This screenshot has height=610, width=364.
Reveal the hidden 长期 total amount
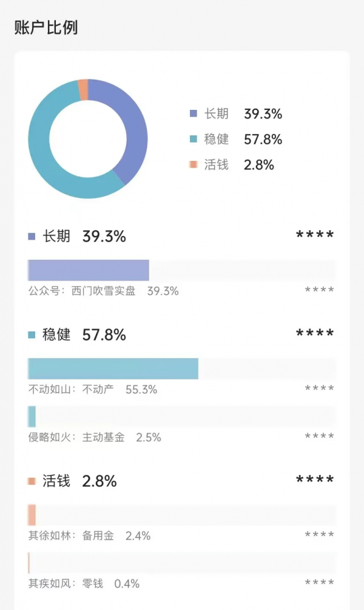[x=315, y=236]
